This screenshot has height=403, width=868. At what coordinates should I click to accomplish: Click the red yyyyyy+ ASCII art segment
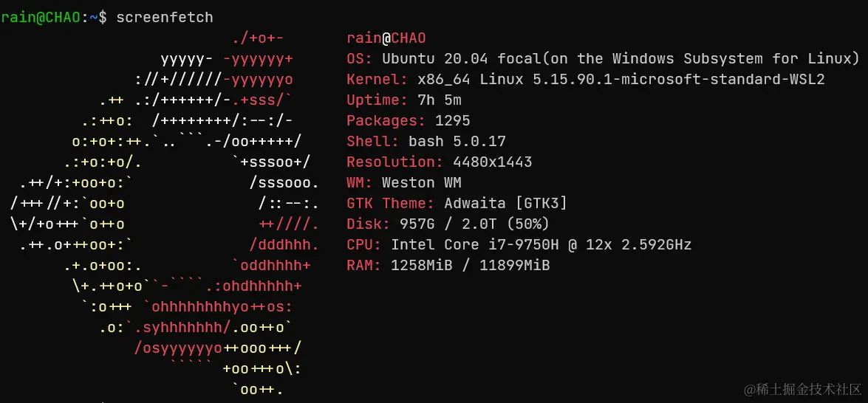[258, 58]
